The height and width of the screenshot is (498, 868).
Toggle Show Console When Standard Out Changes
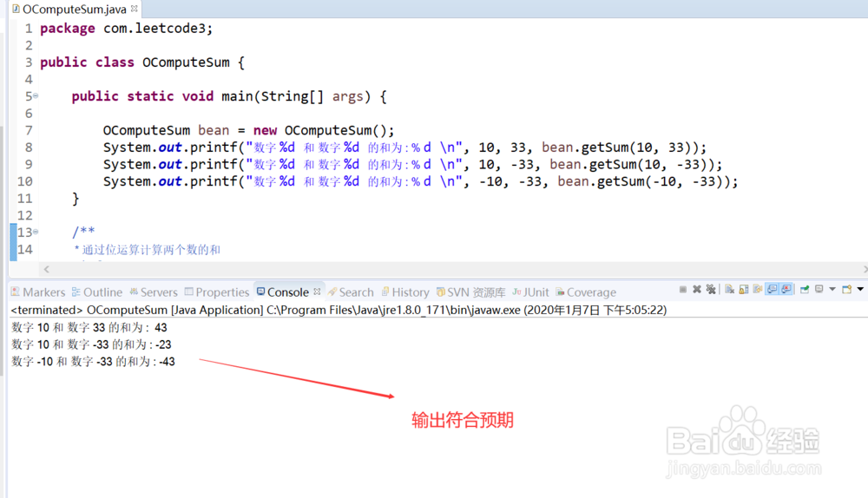pos(772,290)
